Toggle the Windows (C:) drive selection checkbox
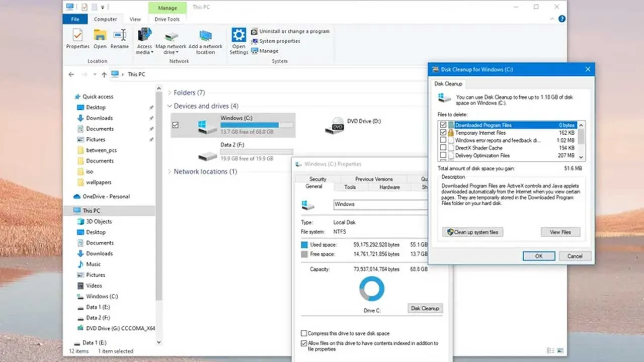The height and width of the screenshot is (362, 644). (x=175, y=125)
